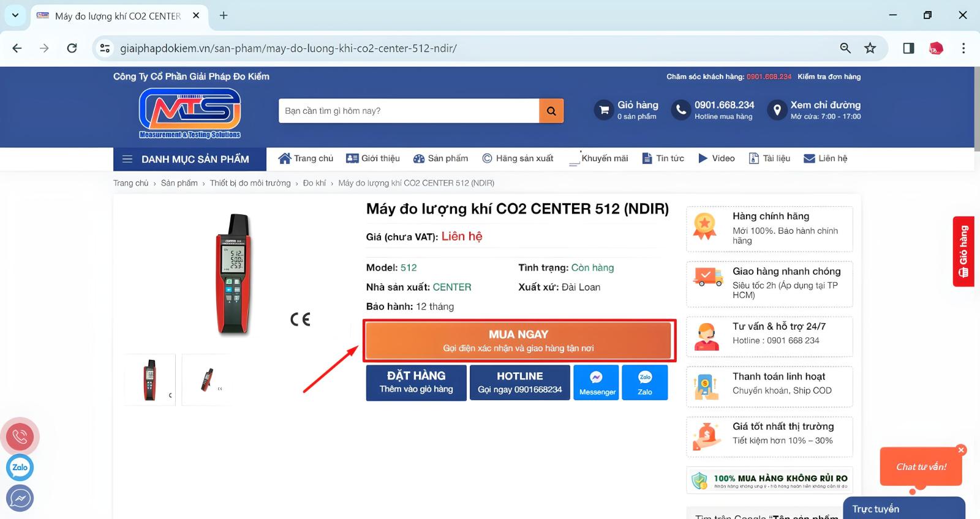Screen dimensions: 980x519
Task: Click customer care number 0901.668.234 in red
Action: click(769, 77)
